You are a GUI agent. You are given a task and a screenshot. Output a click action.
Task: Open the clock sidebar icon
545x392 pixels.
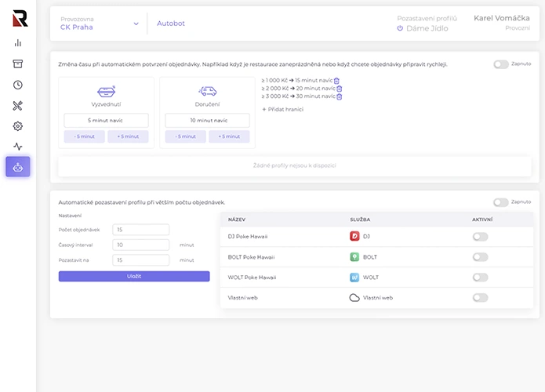click(x=18, y=85)
